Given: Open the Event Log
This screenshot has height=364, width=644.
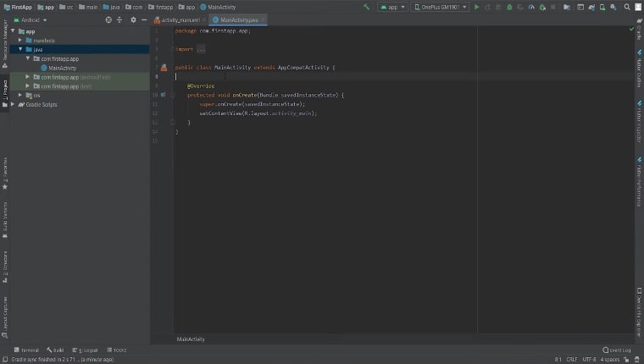Looking at the screenshot, I should [617, 350].
